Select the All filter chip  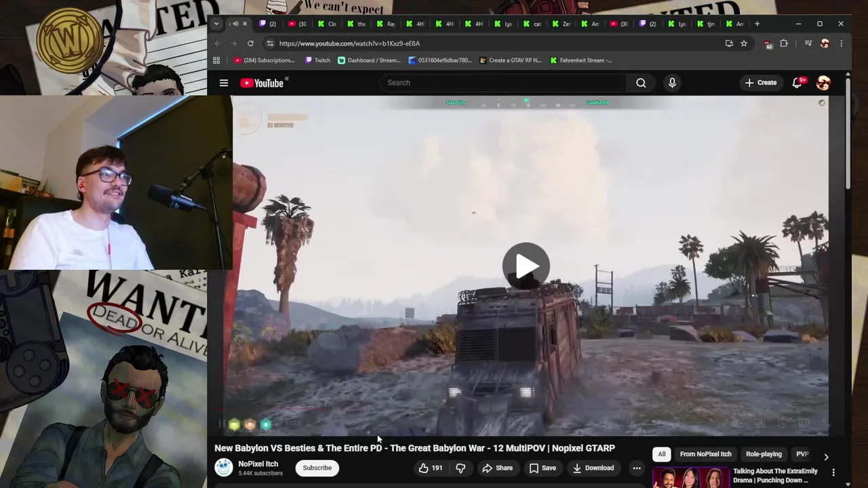pos(662,454)
